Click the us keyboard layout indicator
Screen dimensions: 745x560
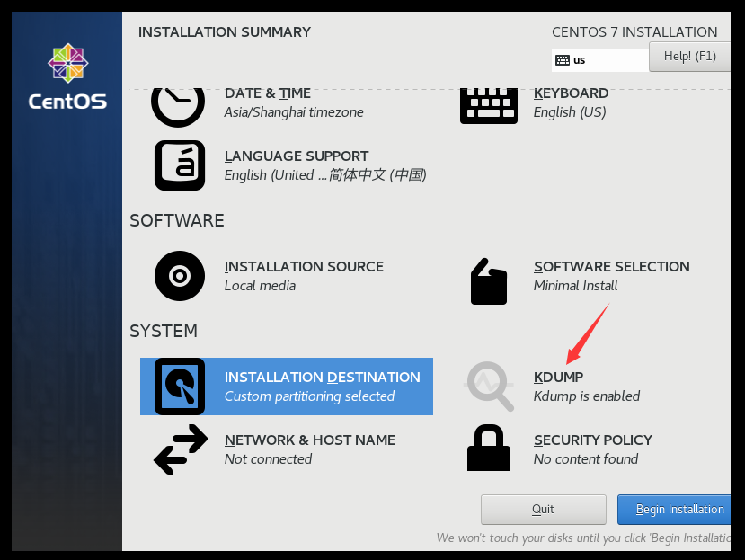click(600, 60)
